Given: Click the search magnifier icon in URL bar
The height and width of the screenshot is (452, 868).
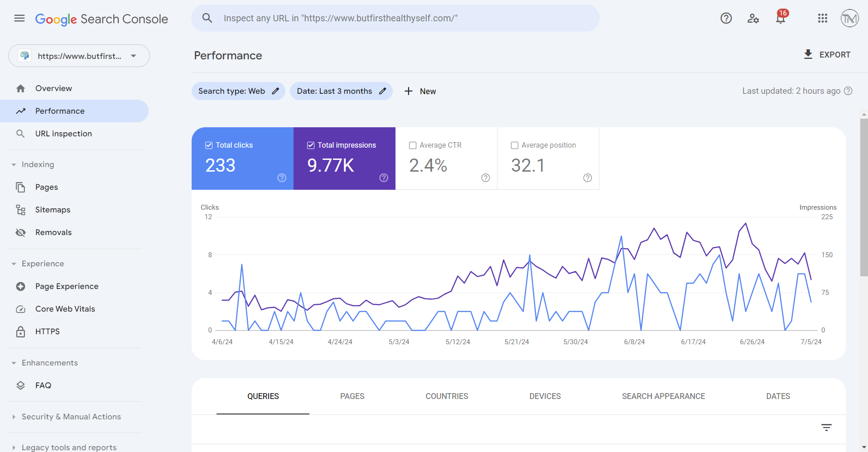Looking at the screenshot, I should [x=207, y=18].
